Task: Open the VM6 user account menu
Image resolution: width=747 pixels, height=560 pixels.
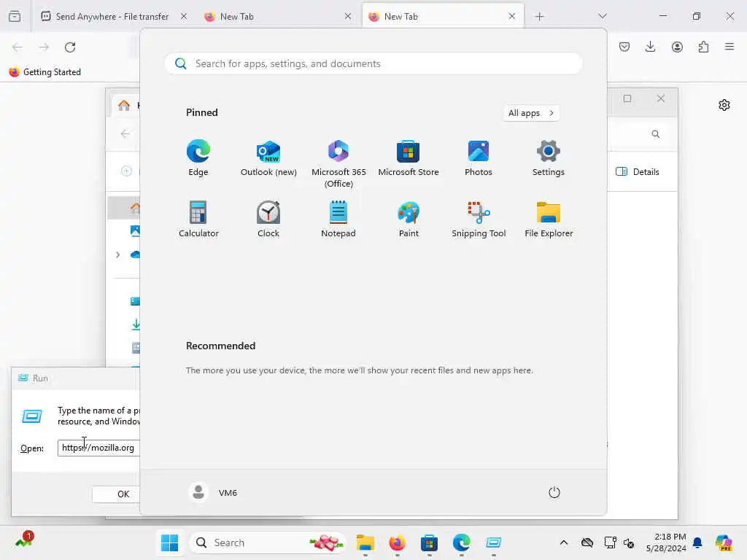Action: [x=213, y=492]
